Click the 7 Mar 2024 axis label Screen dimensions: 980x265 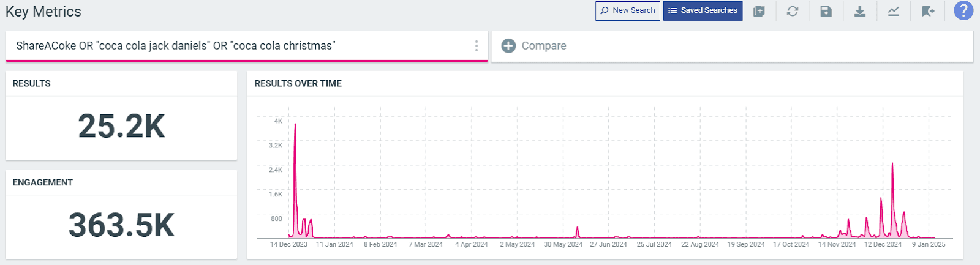pyautogui.click(x=426, y=245)
